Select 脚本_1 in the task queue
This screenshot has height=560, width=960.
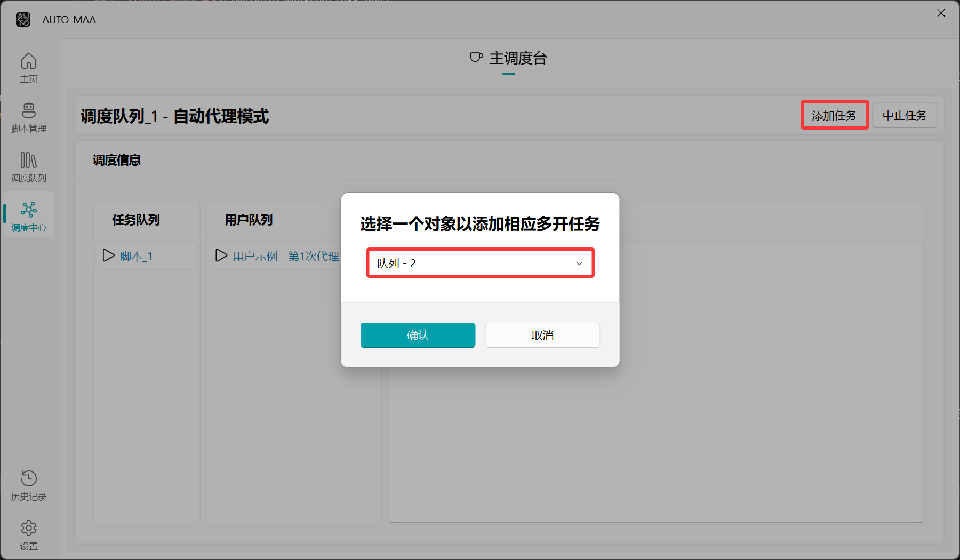(x=137, y=257)
